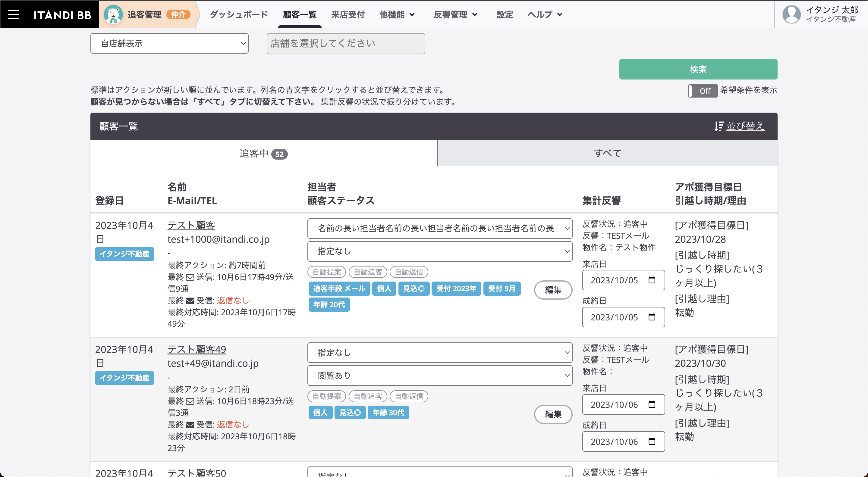Open the calendar picker for 来店日 2023/10/06
The image size is (868, 477).
652,404
